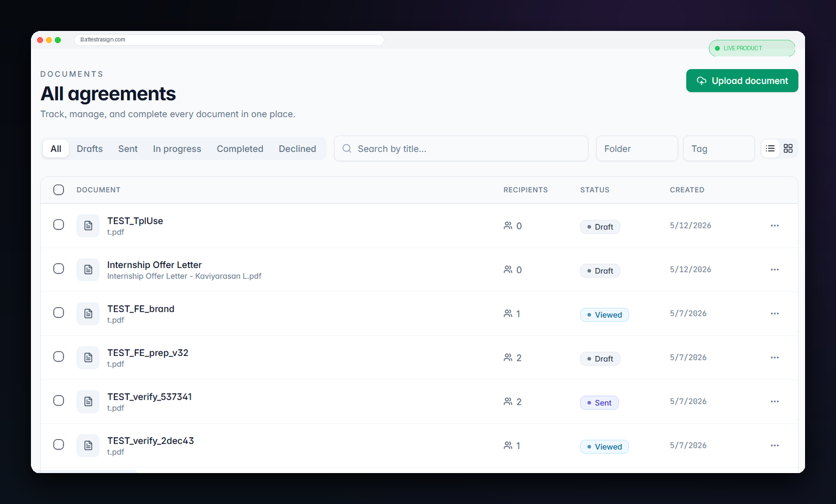Screen dimensions: 836x504
Task: Click the attestrasign.com address bar
Action: tap(229, 40)
